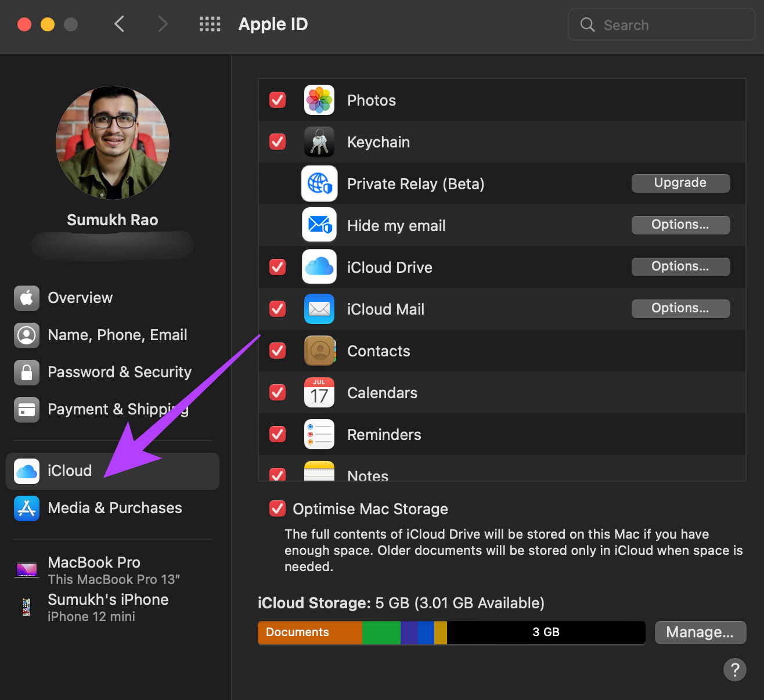Open Options for iCloud Mail
This screenshot has width=764, height=700.
point(680,308)
